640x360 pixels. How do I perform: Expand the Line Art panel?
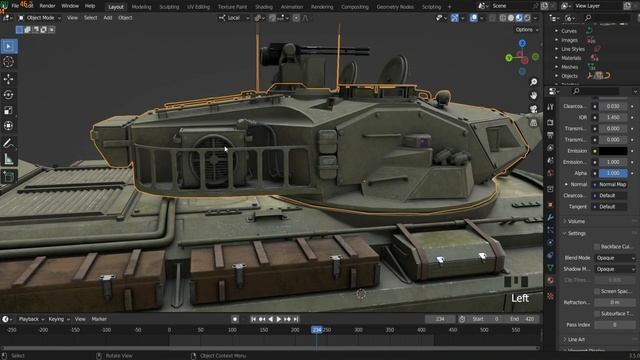[x=576, y=339]
